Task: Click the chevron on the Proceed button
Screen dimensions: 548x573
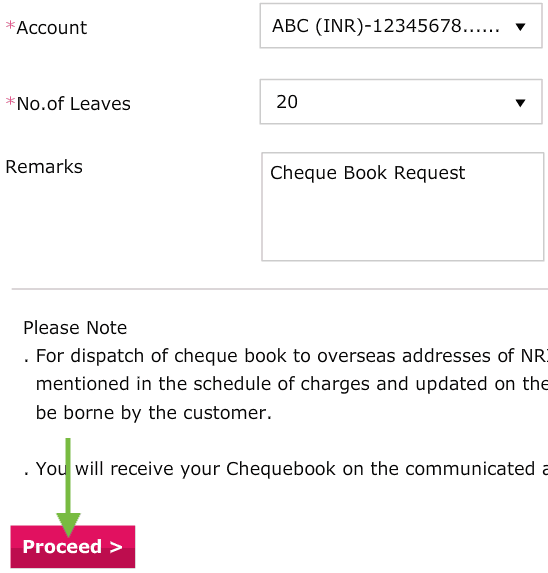Action: [116, 547]
